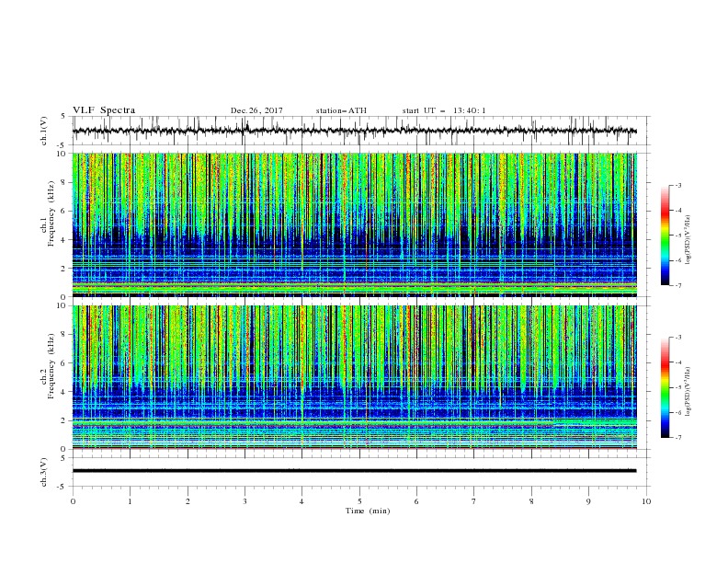Click time axis tick label "10"
Screen dimensions: 728x563
(x=646, y=501)
